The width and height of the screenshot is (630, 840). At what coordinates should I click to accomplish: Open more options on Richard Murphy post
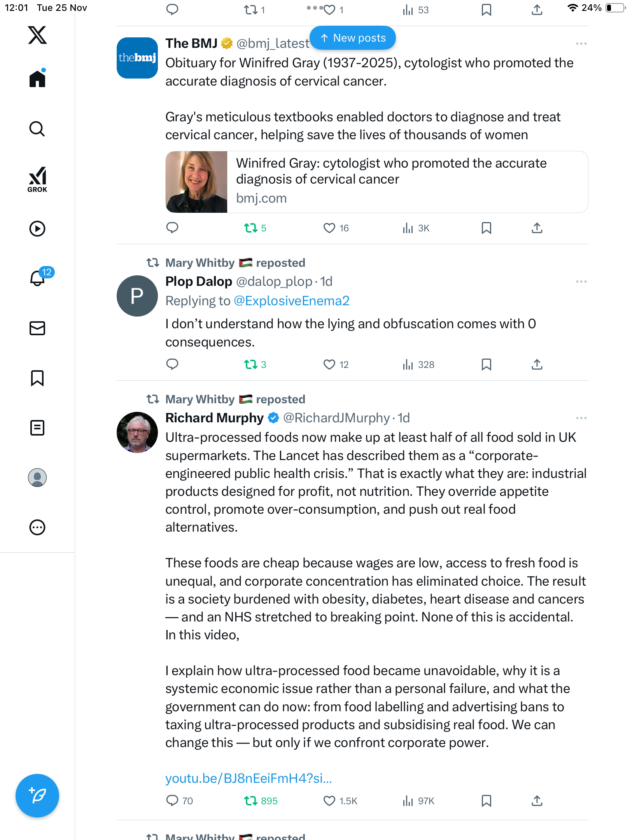point(581,418)
